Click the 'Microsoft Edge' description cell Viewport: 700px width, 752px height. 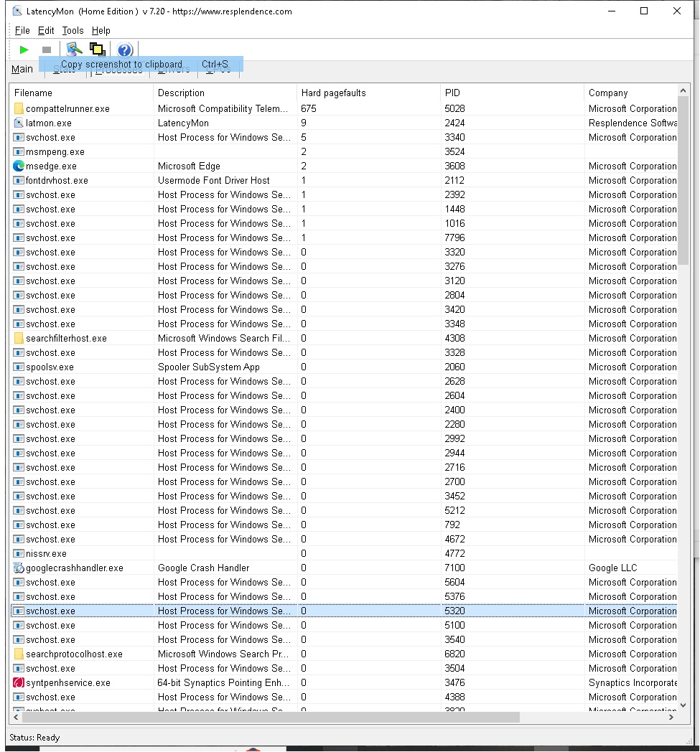coord(189,166)
